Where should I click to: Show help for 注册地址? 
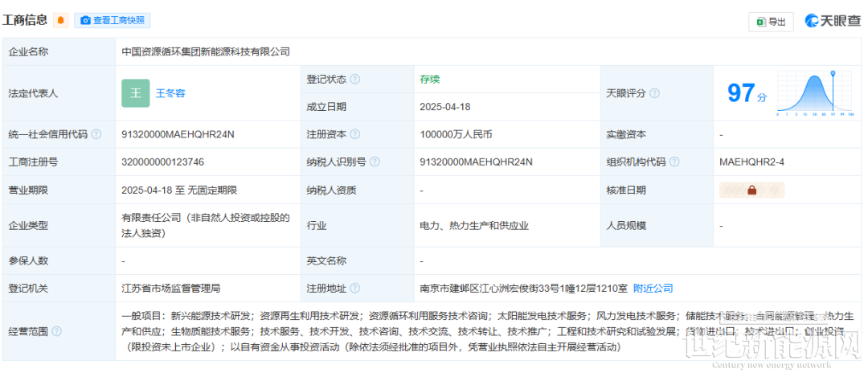point(355,289)
